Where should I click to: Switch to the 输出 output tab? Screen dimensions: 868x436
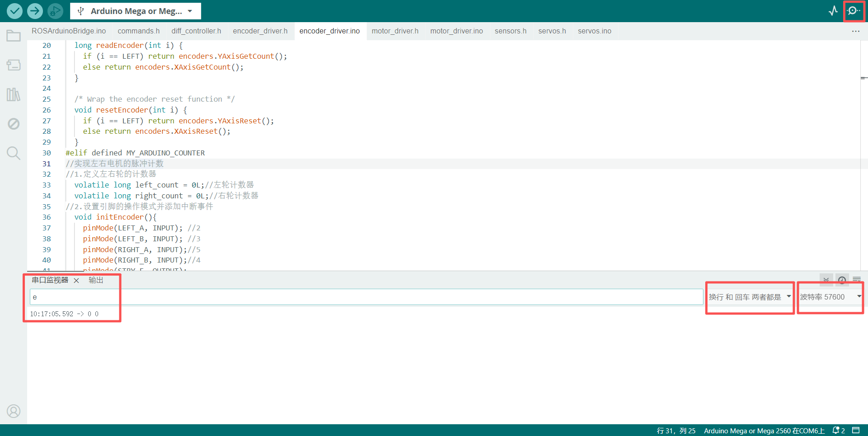(96, 280)
